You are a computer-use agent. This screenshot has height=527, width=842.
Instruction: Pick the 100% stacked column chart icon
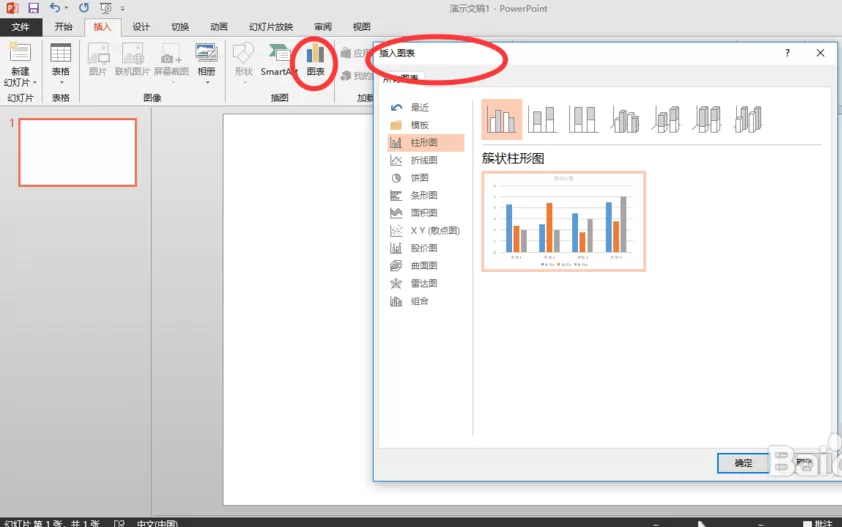coord(583,119)
